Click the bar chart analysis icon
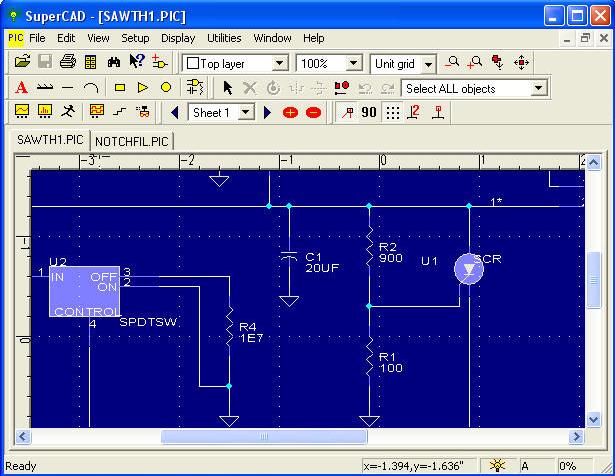 [x=45, y=111]
